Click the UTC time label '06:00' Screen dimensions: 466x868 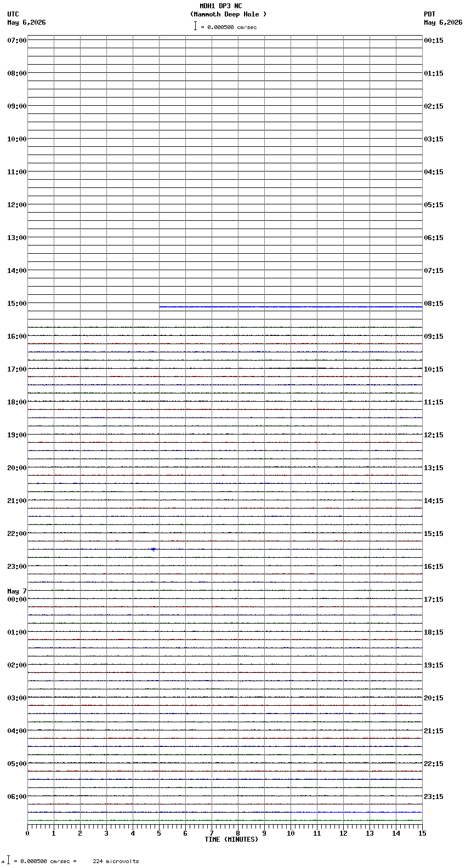16,797
